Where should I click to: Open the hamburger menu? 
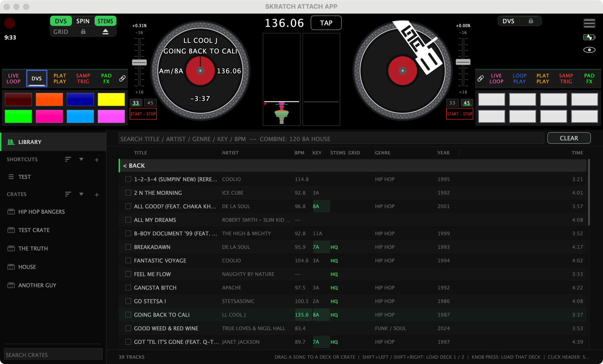pyautogui.click(x=589, y=23)
